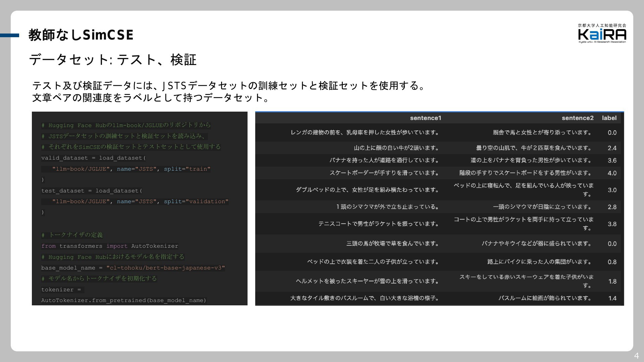This screenshot has height=362, width=644.
Task: Select cell 大きなタイル敷きのバスルームで、白い大きな浴槽の様子。
Action: 365,298
